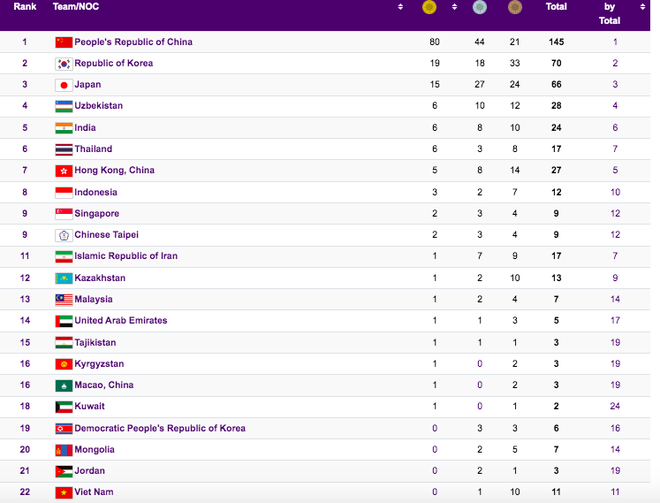Open the Uzbekistan team link

(x=98, y=106)
